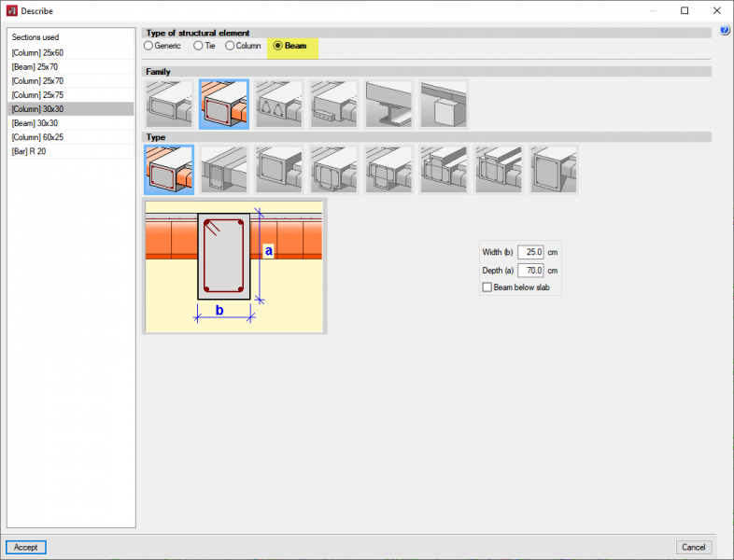The height and width of the screenshot is (560, 734).
Task: Click the blue help icon at top right
Action: click(x=726, y=32)
